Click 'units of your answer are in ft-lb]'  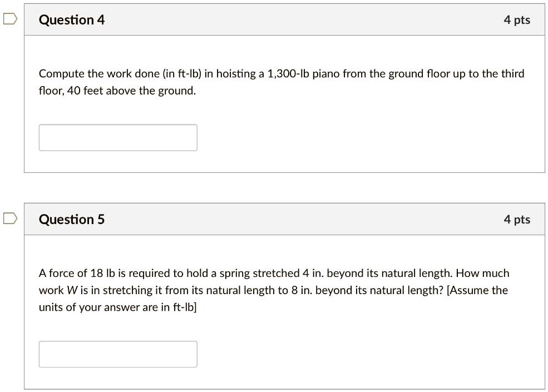pos(118,307)
